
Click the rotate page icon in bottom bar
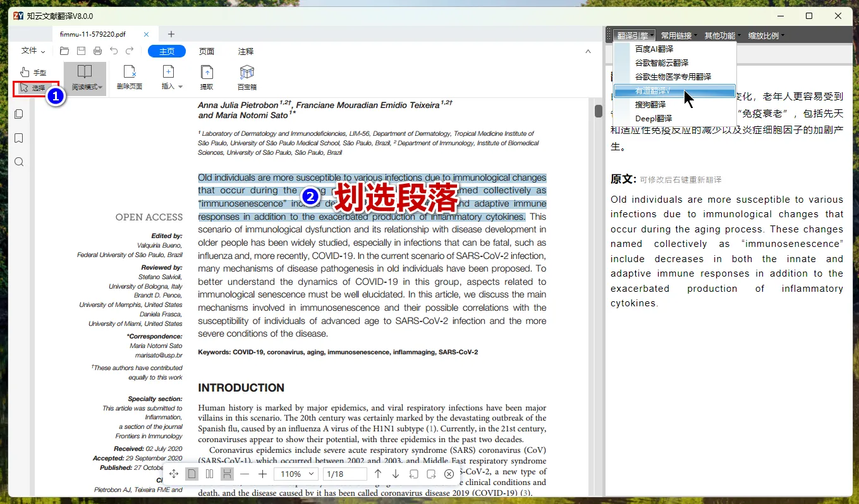(x=413, y=474)
